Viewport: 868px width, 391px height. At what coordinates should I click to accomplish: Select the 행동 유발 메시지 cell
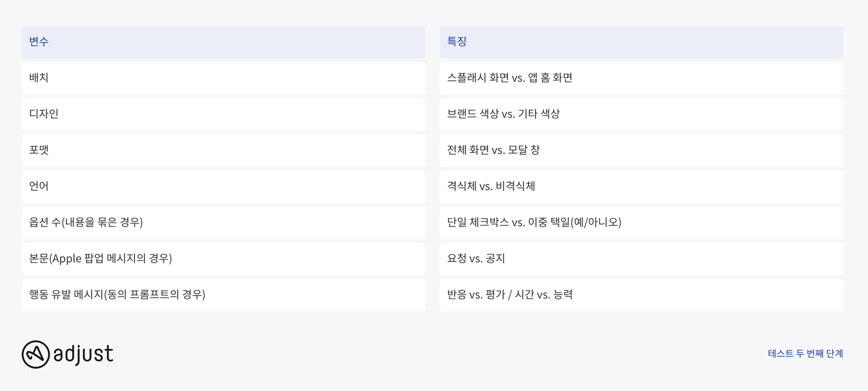223,295
